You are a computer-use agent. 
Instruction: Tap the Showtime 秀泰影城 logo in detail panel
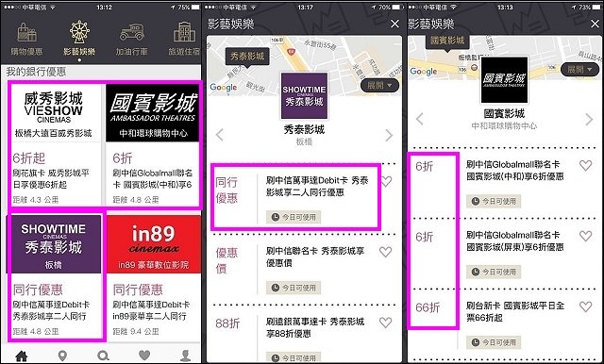(304, 95)
